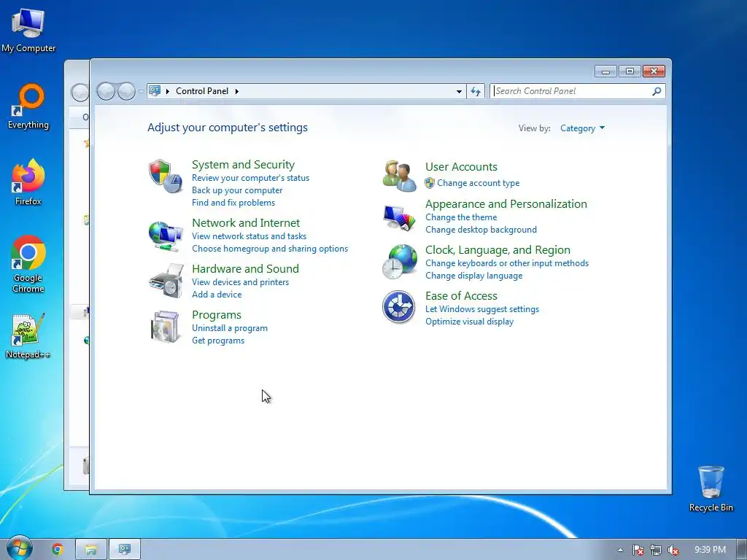Image resolution: width=747 pixels, height=560 pixels.
Task: Click the search magnifier icon in Control Panel
Action: point(657,91)
